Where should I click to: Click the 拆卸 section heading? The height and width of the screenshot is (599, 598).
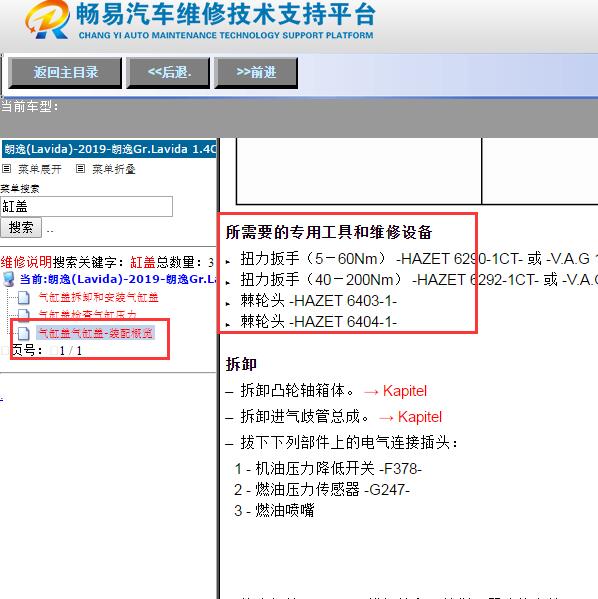click(241, 364)
